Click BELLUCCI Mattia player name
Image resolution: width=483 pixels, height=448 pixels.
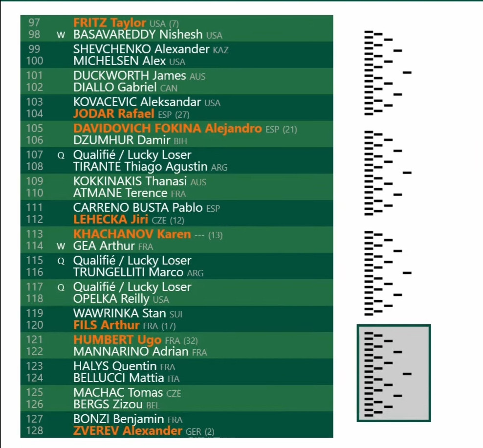[x=119, y=378]
